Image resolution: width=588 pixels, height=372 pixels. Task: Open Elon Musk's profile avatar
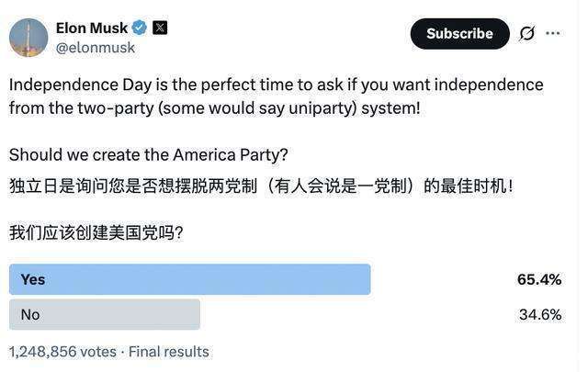click(x=28, y=37)
